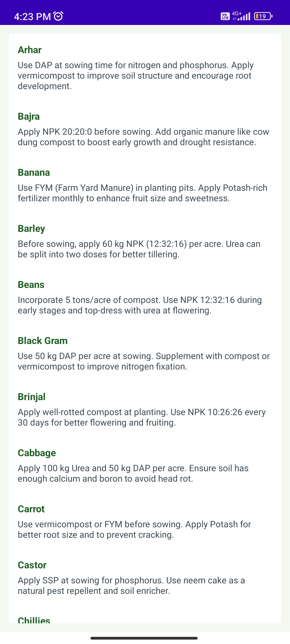Viewport: 290px width, 644px height.
Task: Tap the Banana FYM description text
Action: point(143,193)
